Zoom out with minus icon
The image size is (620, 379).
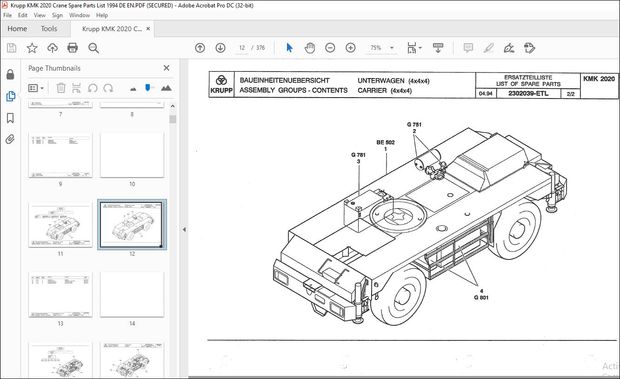pos(330,48)
